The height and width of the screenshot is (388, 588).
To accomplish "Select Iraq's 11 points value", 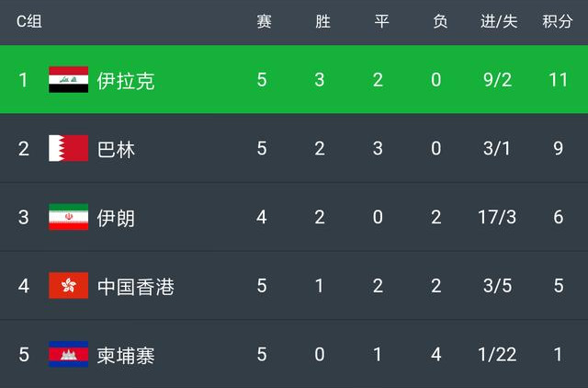I will [558, 80].
